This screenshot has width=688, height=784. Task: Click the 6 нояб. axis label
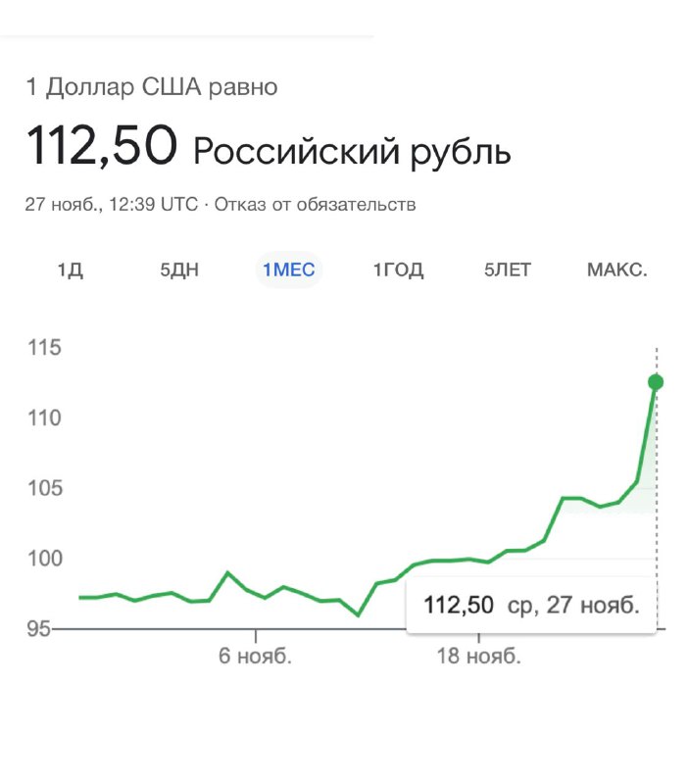[255, 656]
